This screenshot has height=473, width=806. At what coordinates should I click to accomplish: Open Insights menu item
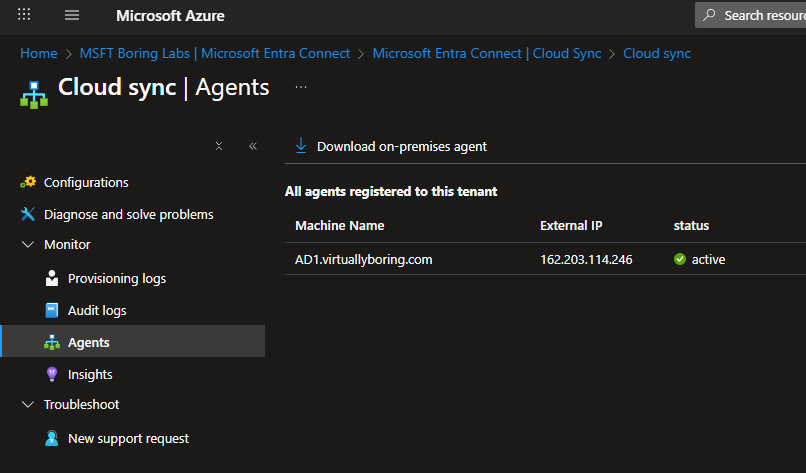point(90,374)
